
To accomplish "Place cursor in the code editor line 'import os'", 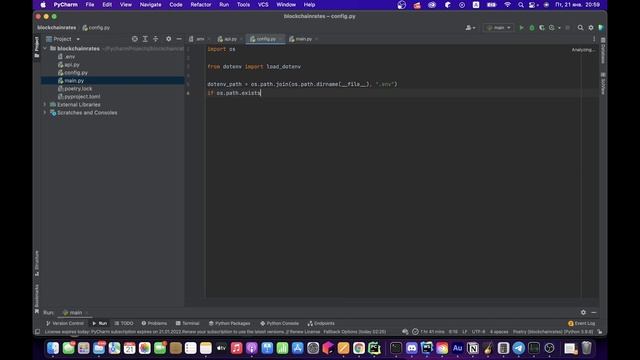I will pos(221,49).
